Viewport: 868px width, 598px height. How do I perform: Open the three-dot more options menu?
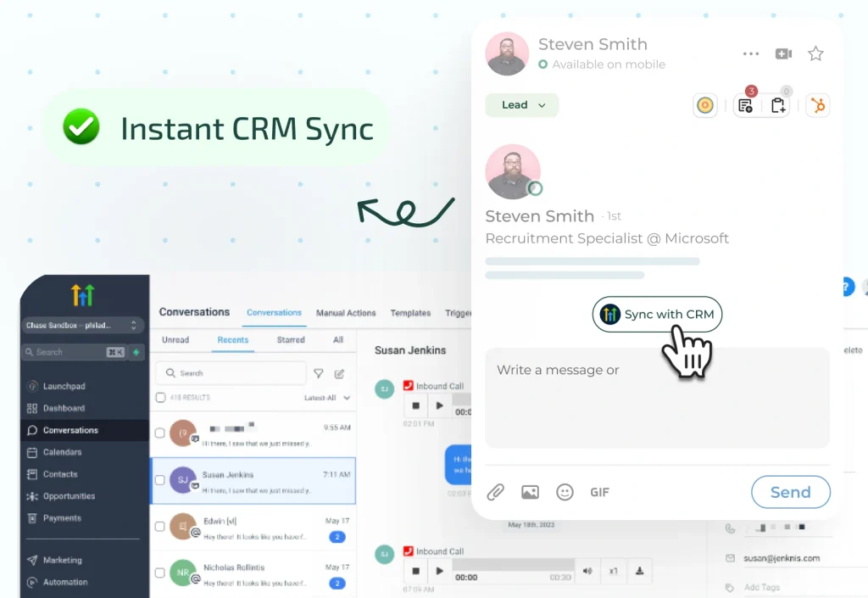751,54
